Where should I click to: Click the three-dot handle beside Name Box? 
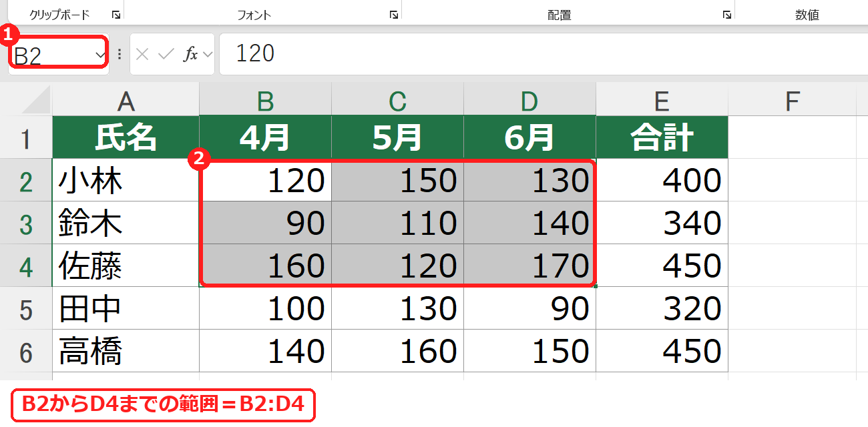point(120,54)
